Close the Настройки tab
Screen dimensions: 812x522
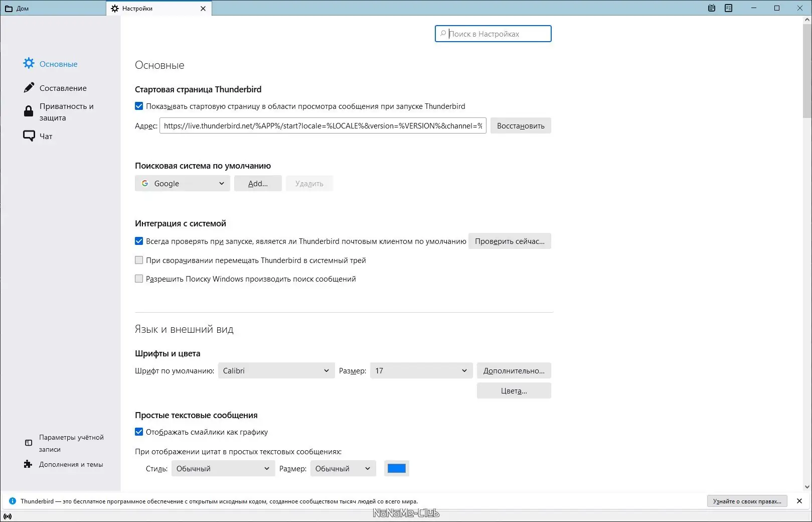pyautogui.click(x=203, y=9)
